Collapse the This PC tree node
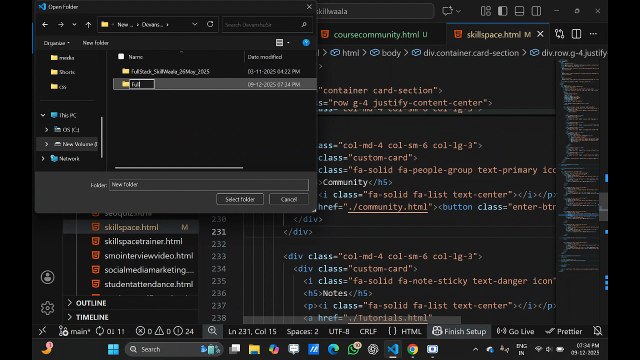Image resolution: width=640 pixels, height=360 pixels. (43, 115)
